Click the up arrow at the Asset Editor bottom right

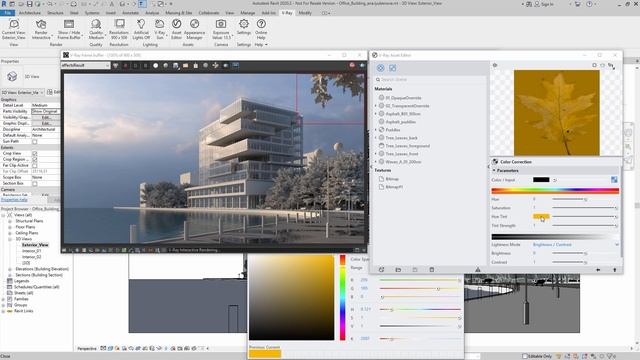[x=615, y=270]
